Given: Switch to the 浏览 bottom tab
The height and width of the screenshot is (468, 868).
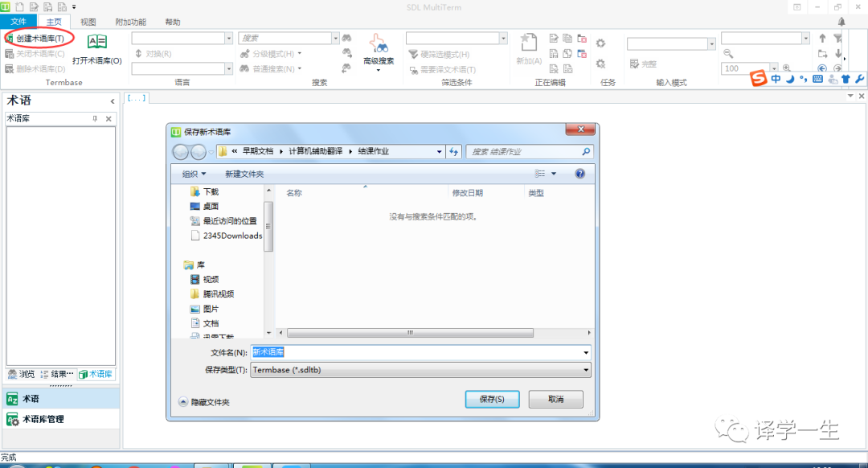Looking at the screenshot, I should (x=22, y=374).
